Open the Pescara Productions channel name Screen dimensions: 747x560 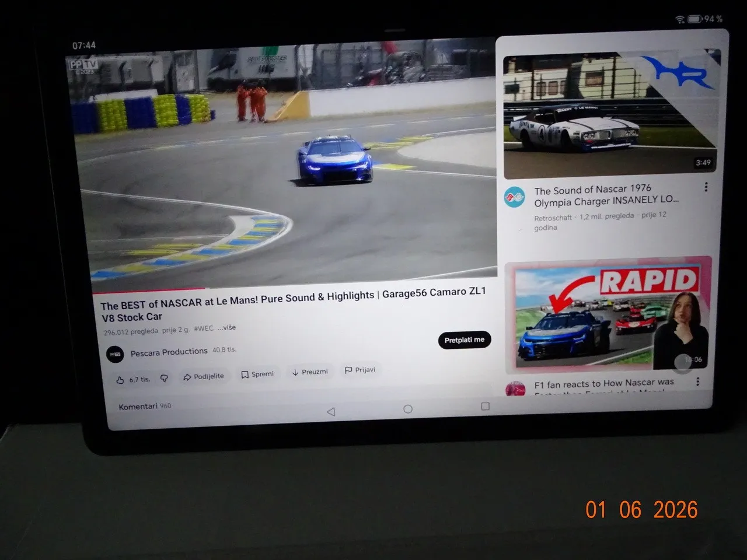[x=169, y=352]
